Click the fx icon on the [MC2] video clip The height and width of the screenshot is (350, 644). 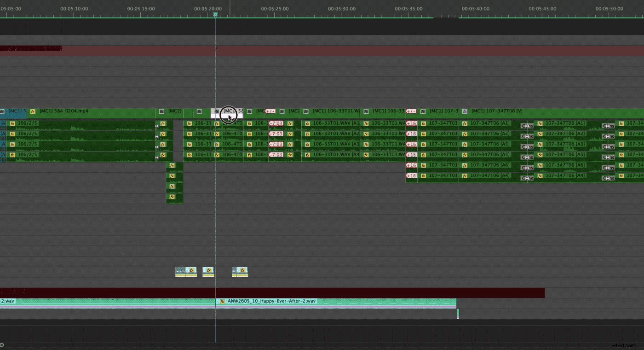161,111
